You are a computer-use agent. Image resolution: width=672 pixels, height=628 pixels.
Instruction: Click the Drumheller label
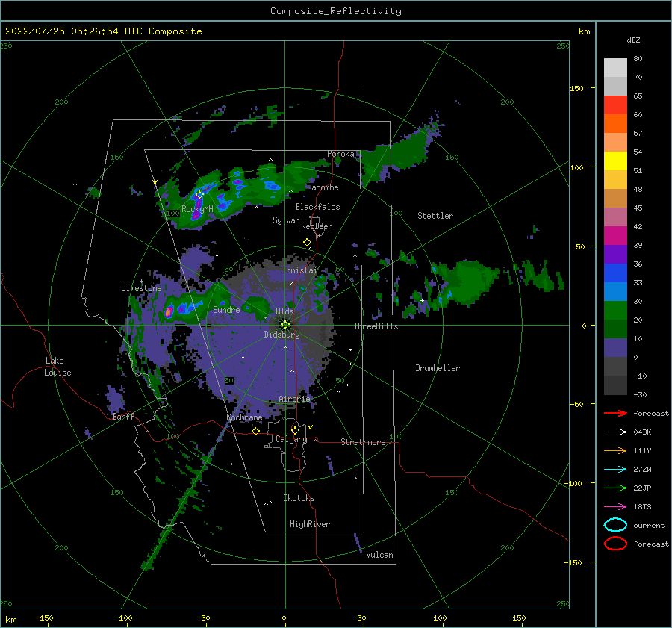[x=438, y=368]
